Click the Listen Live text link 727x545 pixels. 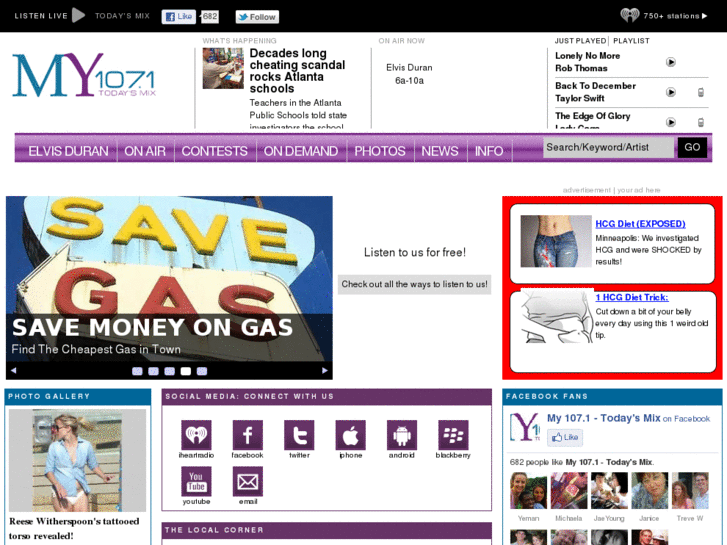coord(41,16)
